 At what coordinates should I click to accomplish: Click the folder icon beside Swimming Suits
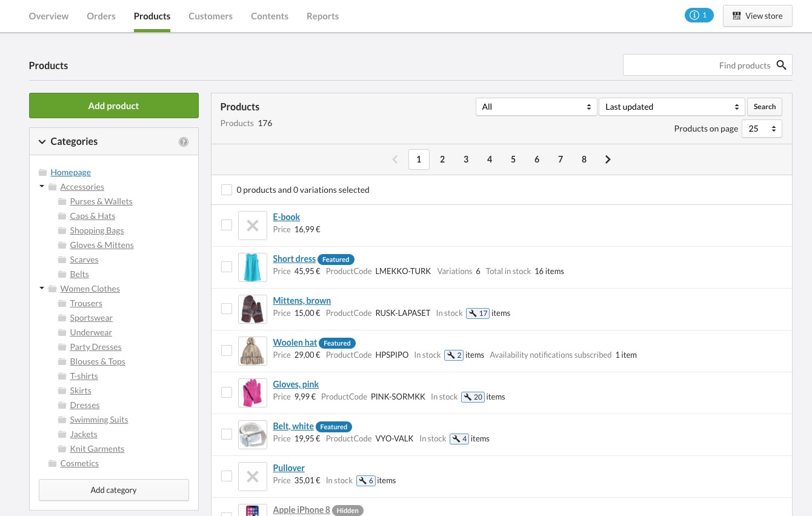[x=62, y=420]
